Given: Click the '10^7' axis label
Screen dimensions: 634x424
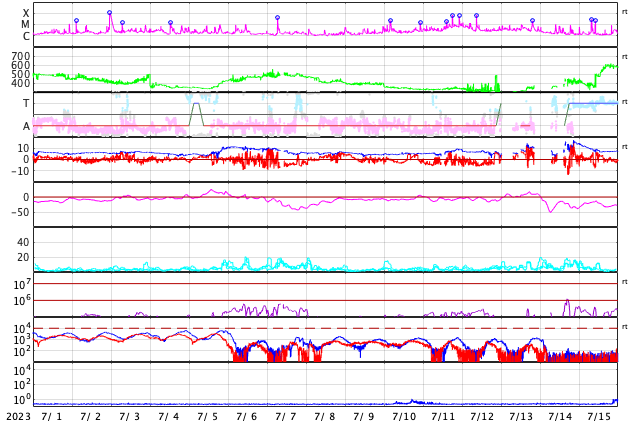Looking at the screenshot, I should pyautogui.click(x=22, y=284).
